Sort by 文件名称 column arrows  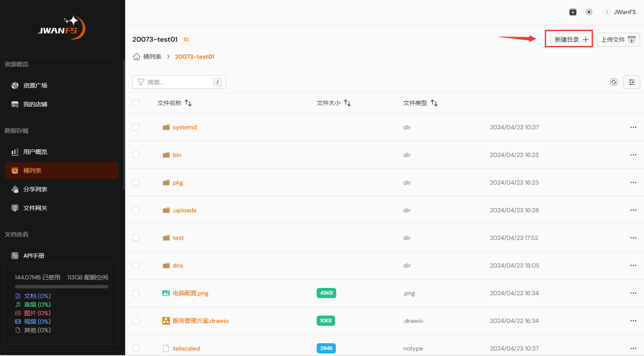pyautogui.click(x=188, y=103)
